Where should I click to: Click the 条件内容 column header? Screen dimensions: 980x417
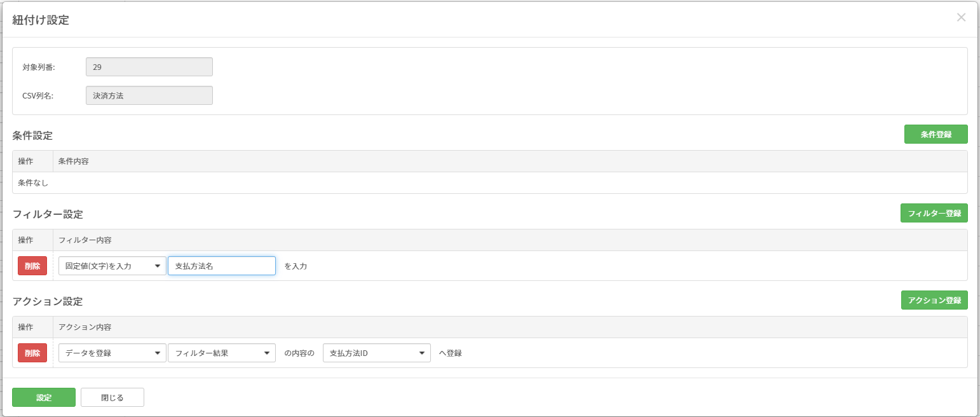(x=73, y=161)
